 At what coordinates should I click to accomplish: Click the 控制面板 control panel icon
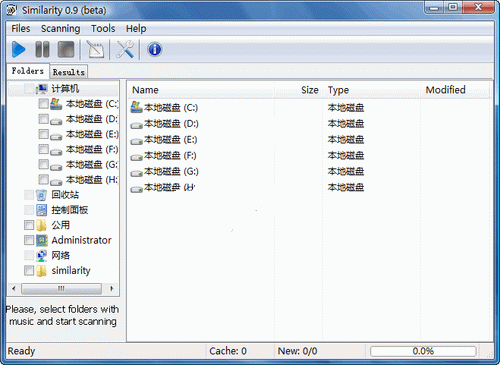pos(42,210)
